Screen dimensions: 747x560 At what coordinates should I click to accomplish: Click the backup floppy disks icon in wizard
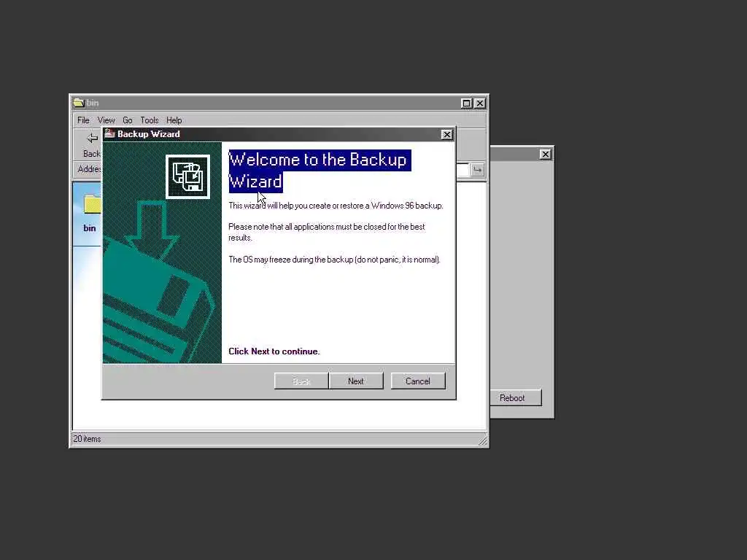point(187,176)
